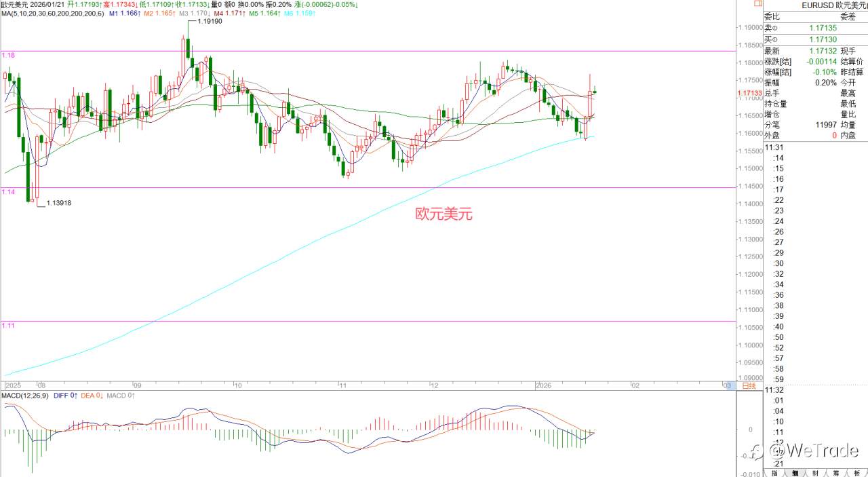Click the 09 month axis label

(137, 385)
